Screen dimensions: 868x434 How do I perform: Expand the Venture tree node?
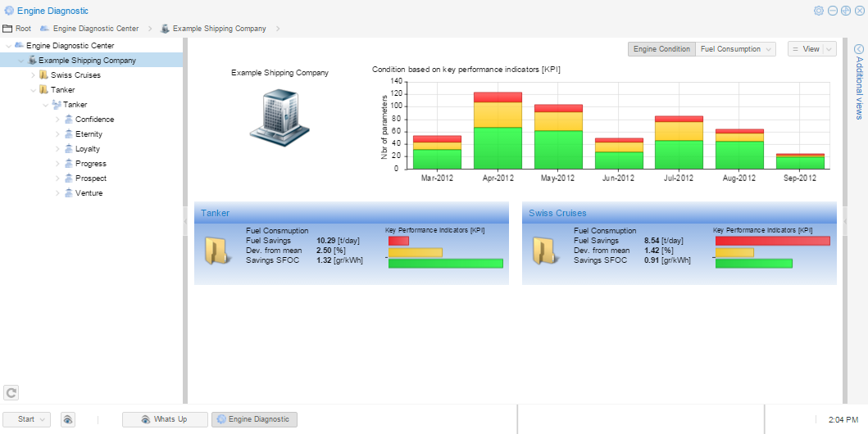tap(57, 193)
